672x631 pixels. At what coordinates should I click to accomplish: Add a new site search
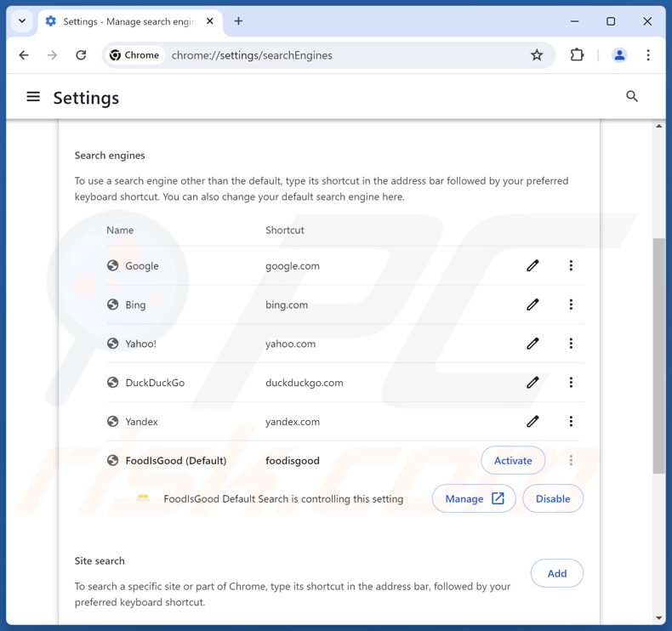tap(557, 573)
